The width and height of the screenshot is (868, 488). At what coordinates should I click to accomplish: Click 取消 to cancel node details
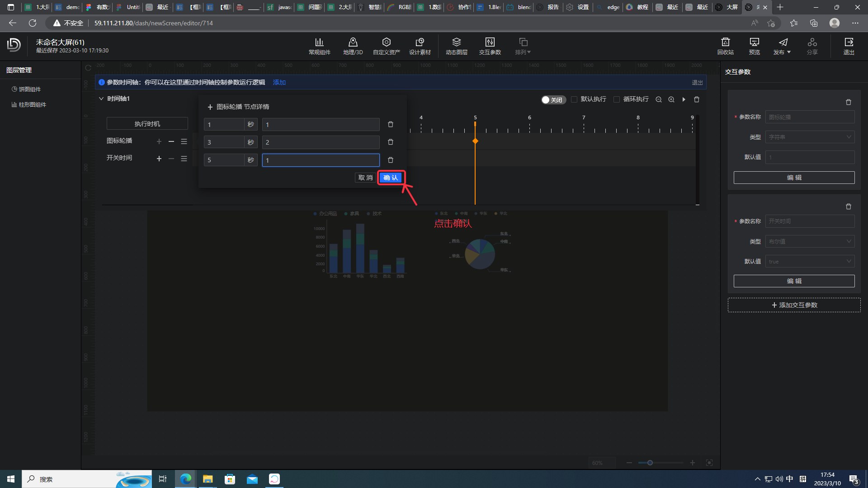pyautogui.click(x=365, y=178)
